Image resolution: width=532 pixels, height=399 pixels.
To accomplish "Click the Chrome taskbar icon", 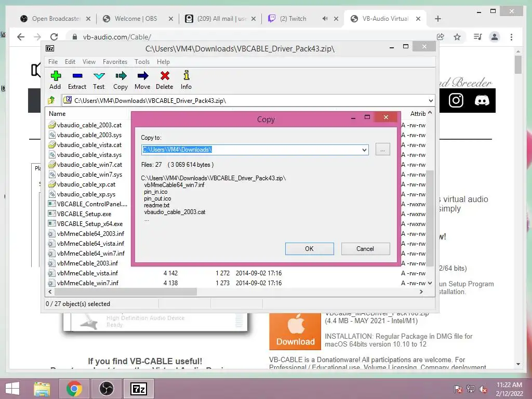I will pos(74,389).
